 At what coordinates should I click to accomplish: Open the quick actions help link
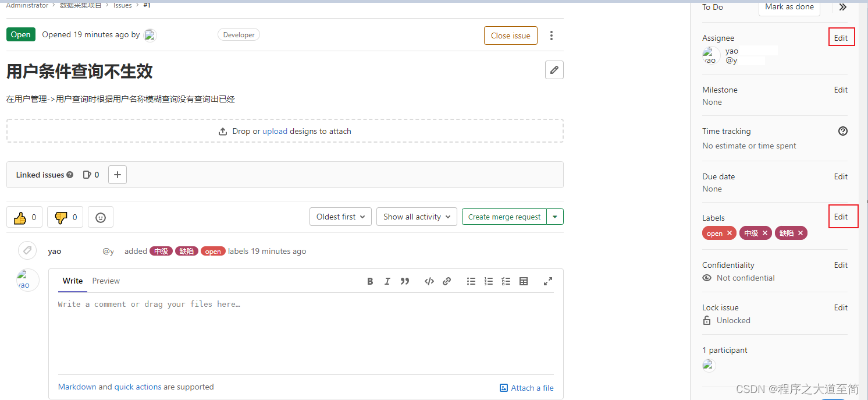[138, 387]
